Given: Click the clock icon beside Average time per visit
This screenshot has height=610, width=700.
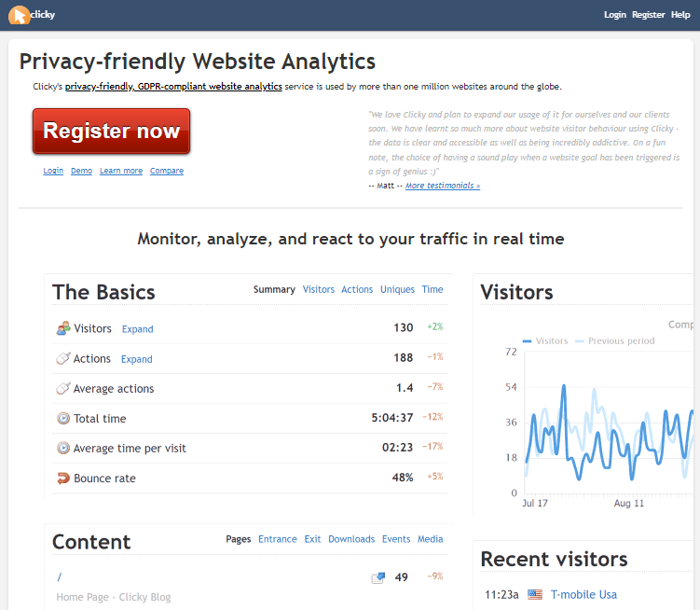Looking at the screenshot, I should point(63,448).
